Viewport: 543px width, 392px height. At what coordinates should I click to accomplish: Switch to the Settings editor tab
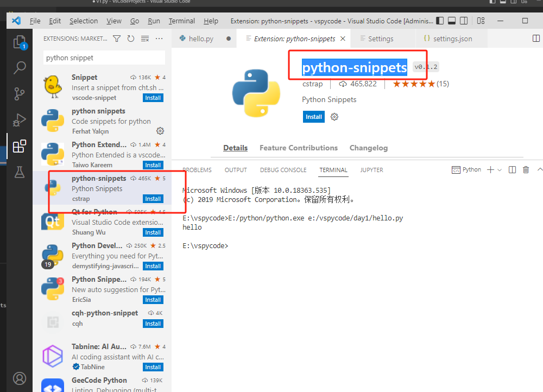pos(382,39)
